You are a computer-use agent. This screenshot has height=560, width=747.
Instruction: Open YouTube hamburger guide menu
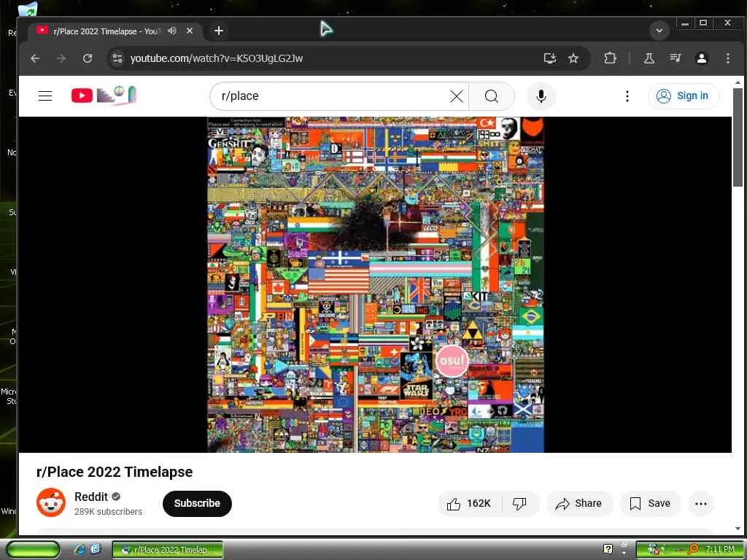tap(45, 96)
